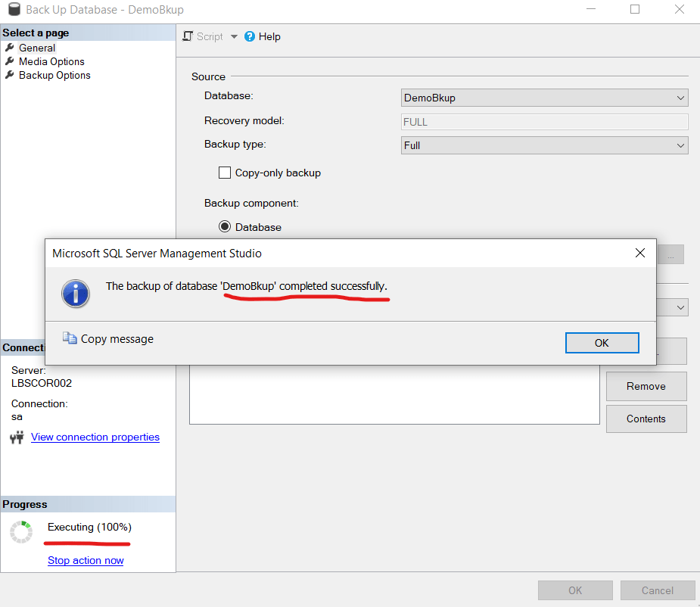Viewport: 700px width, 607px height.
Task: Switch to the Backup Options page
Action: pos(54,75)
